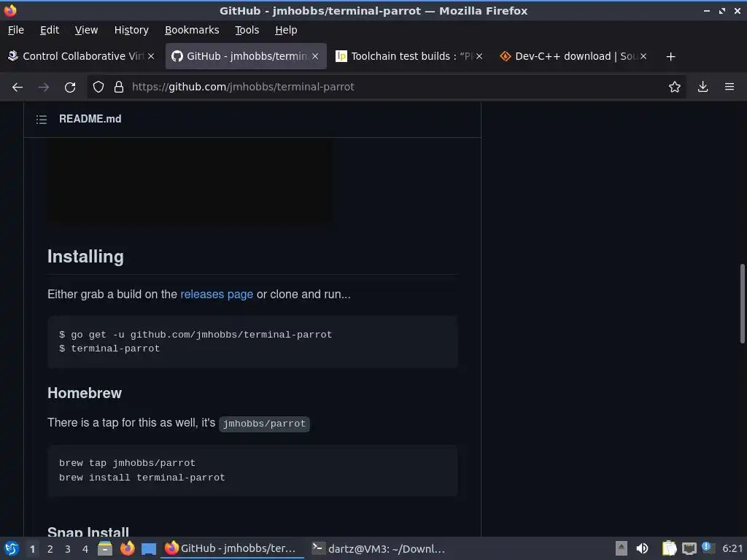Open the Edit menu
747x560 pixels.
pyautogui.click(x=50, y=30)
